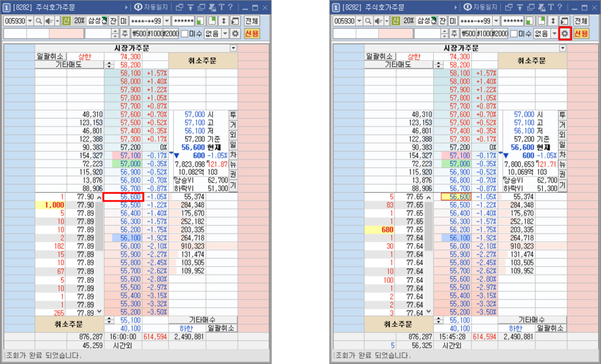The image size is (601, 364).
Task: Click the ₩500 amount button in left window
Action: click(139, 33)
